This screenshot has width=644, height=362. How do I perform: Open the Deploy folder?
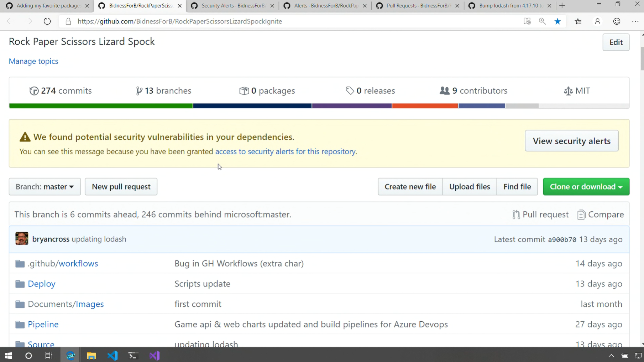point(42,284)
